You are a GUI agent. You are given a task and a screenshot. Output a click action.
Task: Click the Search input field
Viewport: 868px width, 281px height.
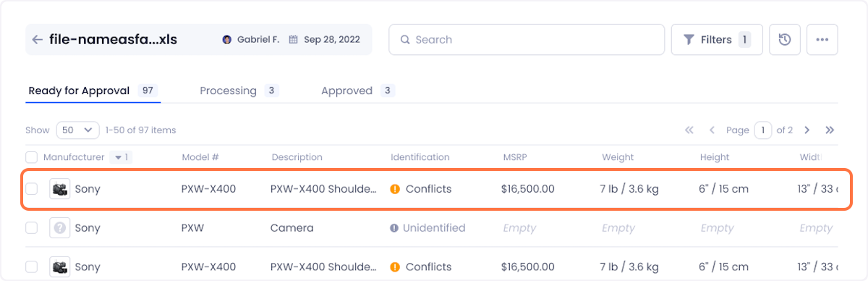coord(527,40)
